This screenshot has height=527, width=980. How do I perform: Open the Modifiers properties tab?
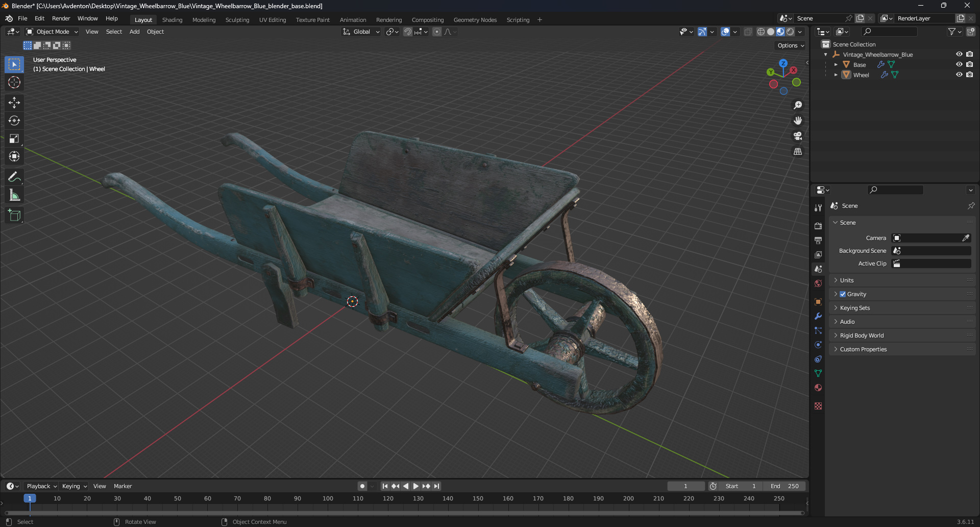[818, 316]
